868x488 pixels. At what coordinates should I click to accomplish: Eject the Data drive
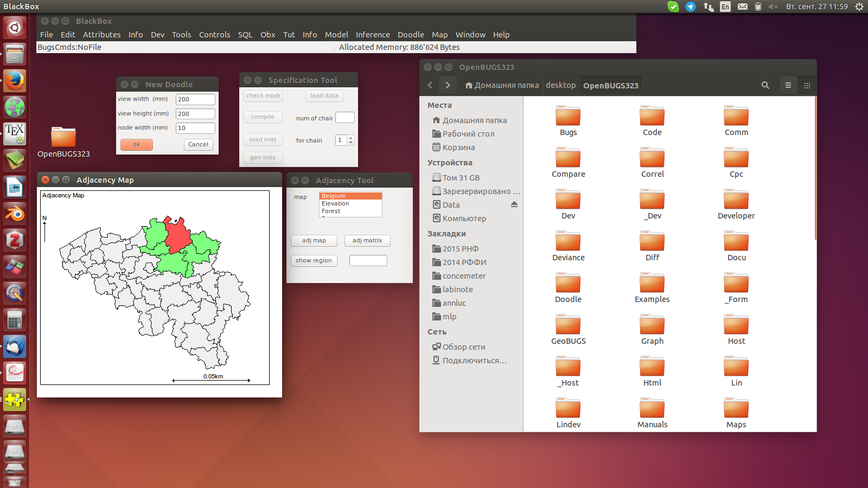514,204
